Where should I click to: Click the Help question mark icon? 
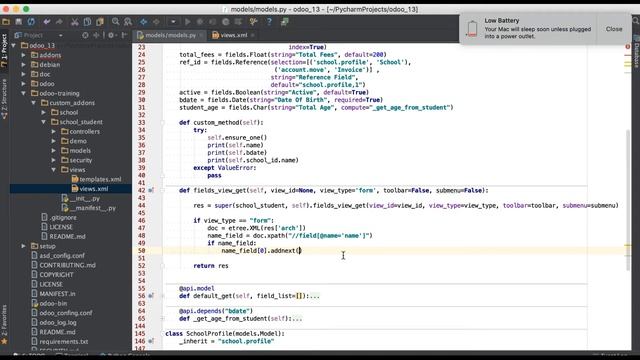(269, 22)
